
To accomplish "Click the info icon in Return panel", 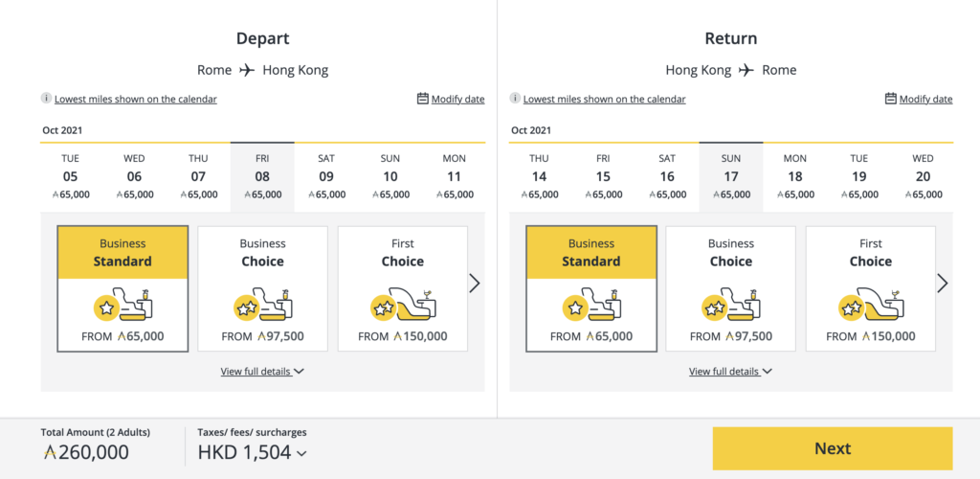I will tap(514, 98).
